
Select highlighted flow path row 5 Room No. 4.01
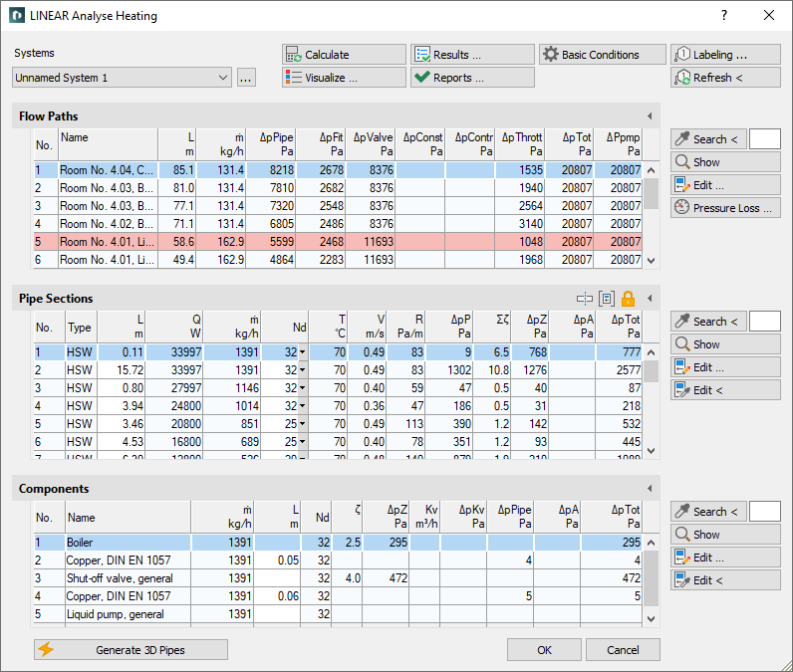point(338,242)
